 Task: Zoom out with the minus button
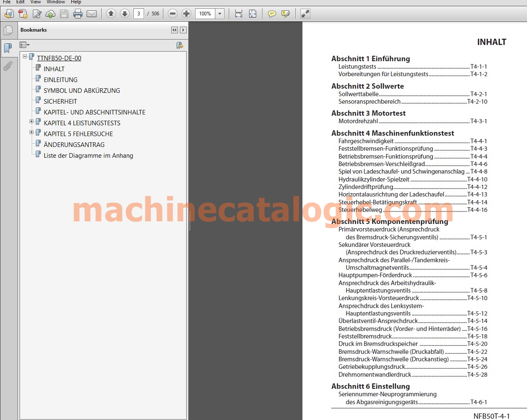[172, 14]
